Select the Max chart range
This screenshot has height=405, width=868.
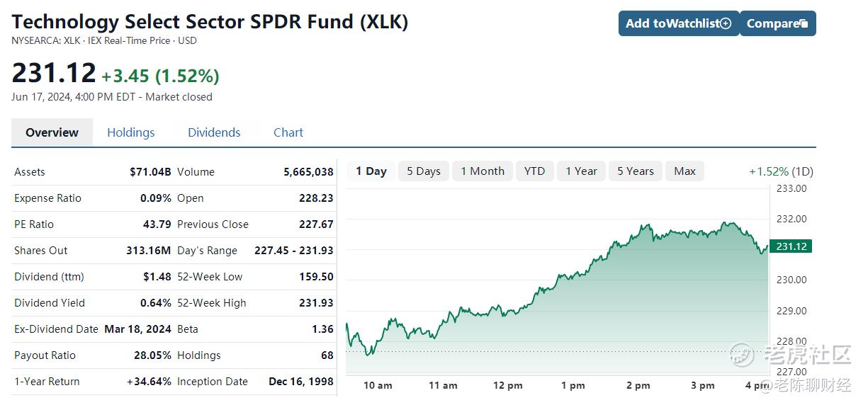(x=685, y=171)
